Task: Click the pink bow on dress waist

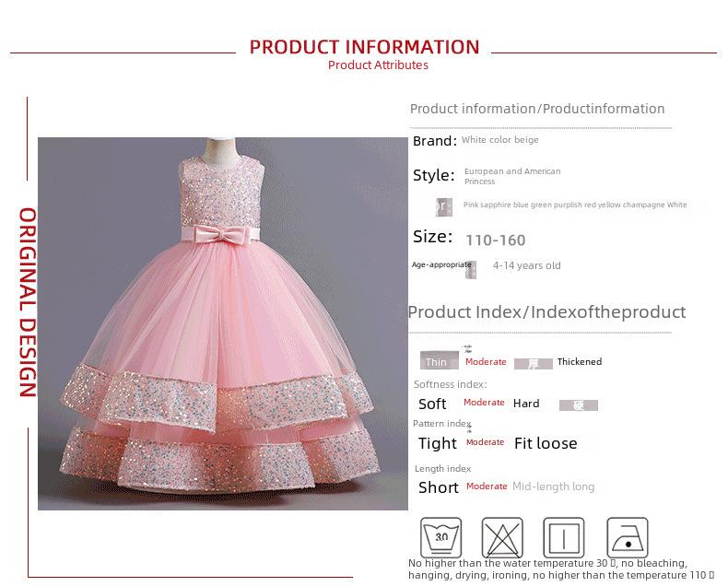Action: click(221, 233)
